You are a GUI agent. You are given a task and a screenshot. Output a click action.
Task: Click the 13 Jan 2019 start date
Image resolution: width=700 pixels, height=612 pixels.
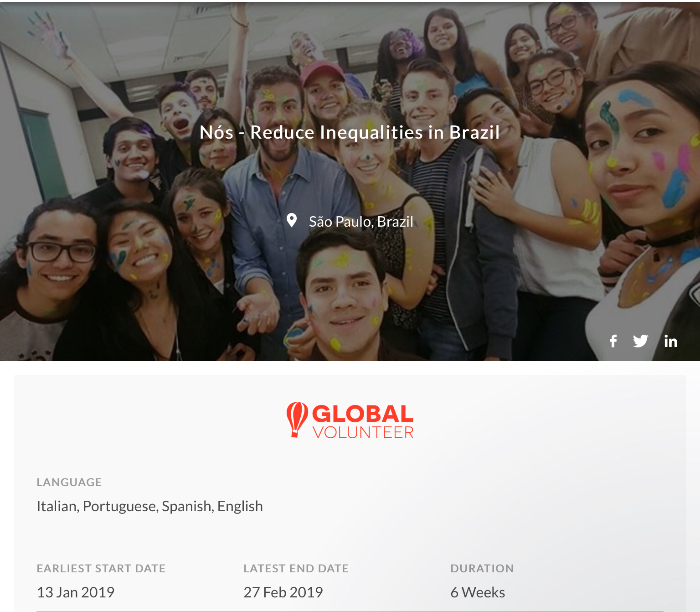click(76, 592)
